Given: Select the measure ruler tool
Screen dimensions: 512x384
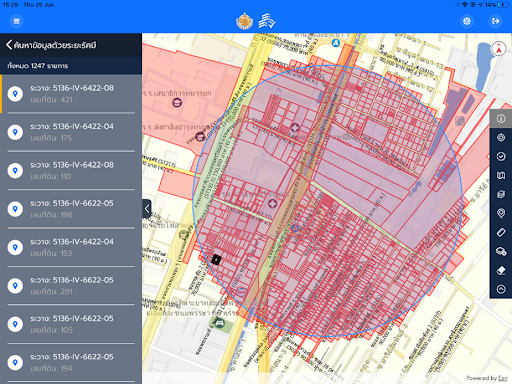Looking at the screenshot, I should point(501,232).
